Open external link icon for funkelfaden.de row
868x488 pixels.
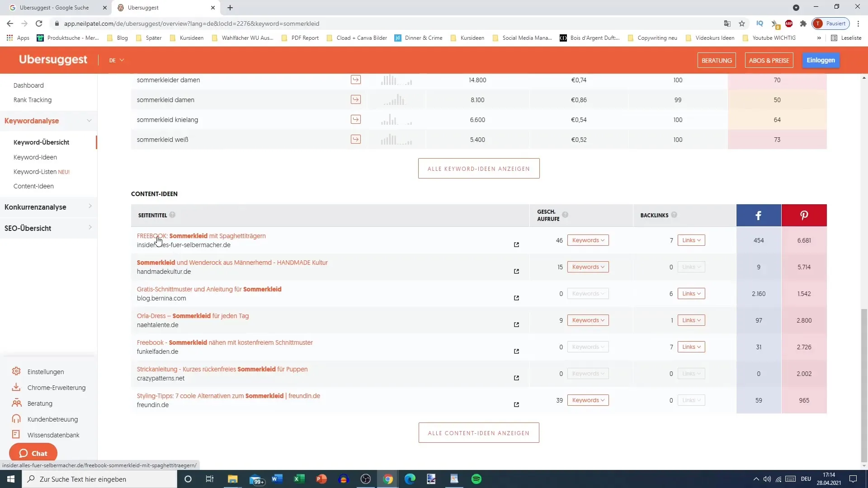click(516, 352)
